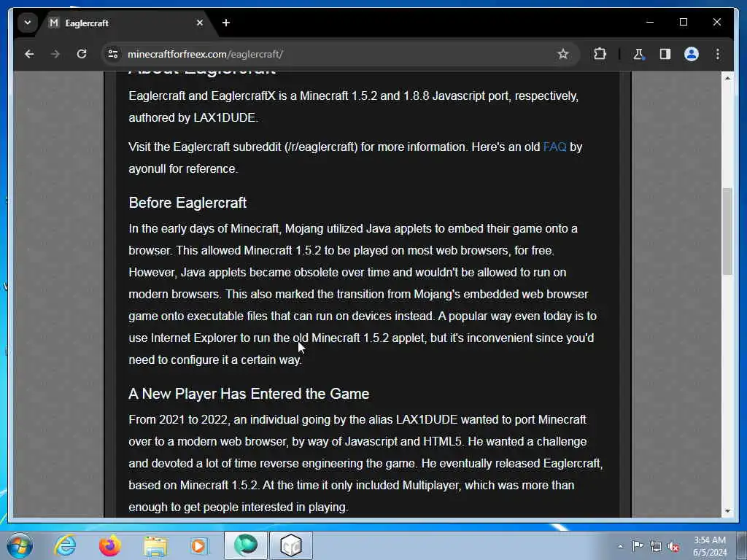This screenshot has height=560, width=747.
Task: Go back to the previous page
Action: click(29, 54)
